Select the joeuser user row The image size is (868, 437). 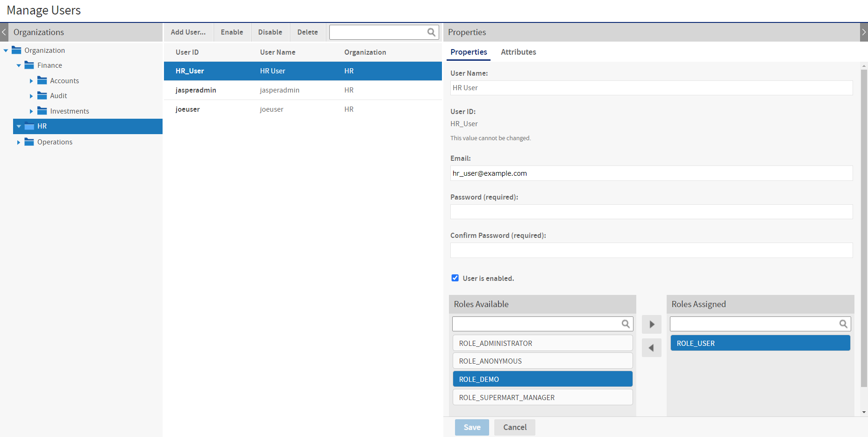pos(303,109)
